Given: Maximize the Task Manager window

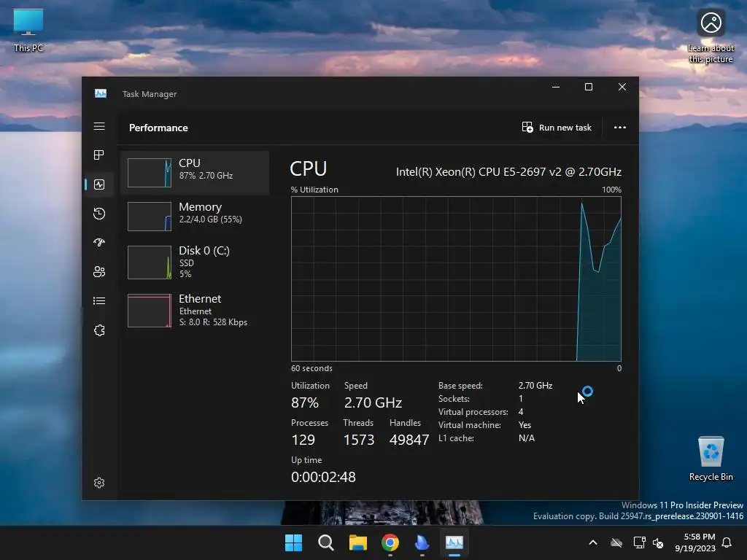Looking at the screenshot, I should (589, 87).
